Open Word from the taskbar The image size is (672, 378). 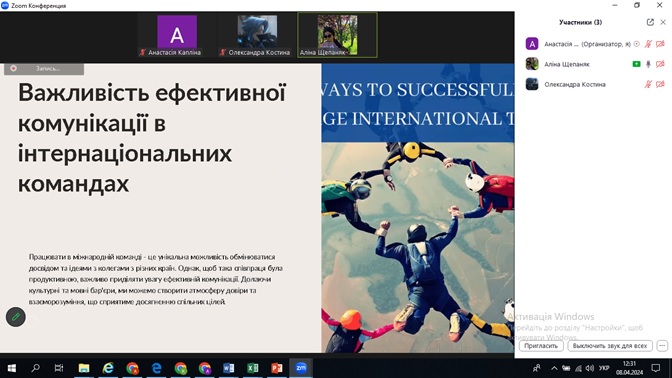pyautogui.click(x=228, y=368)
